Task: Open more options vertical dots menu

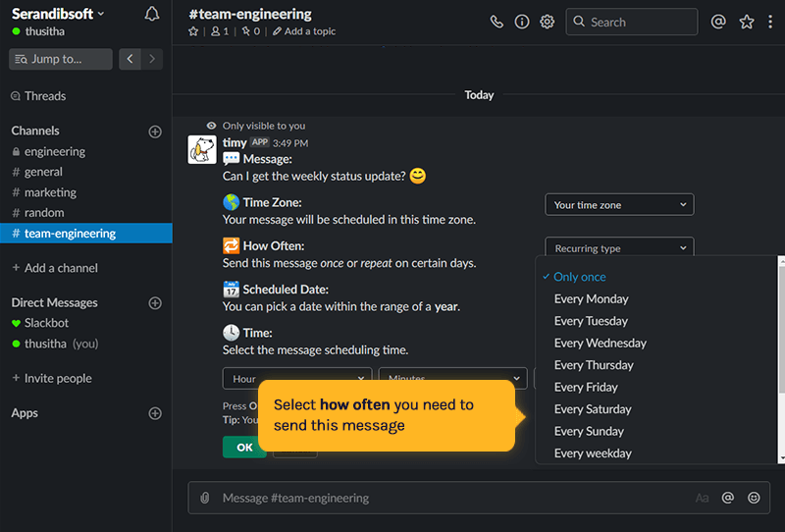Action: (770, 22)
